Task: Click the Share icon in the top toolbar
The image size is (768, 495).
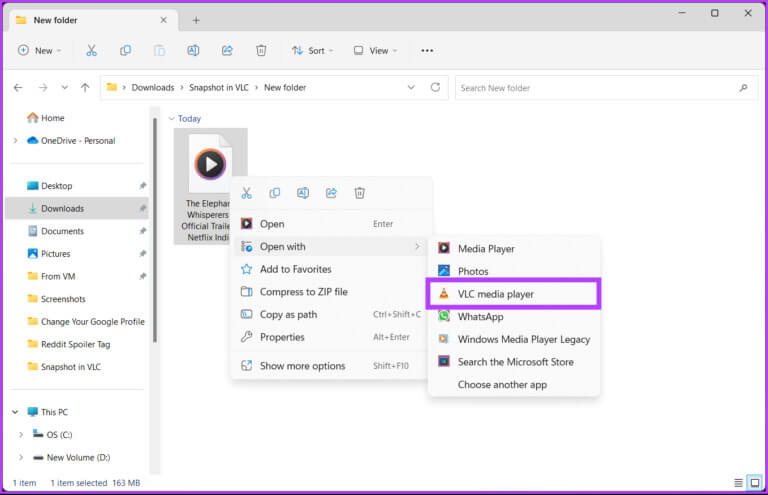Action: 227,50
